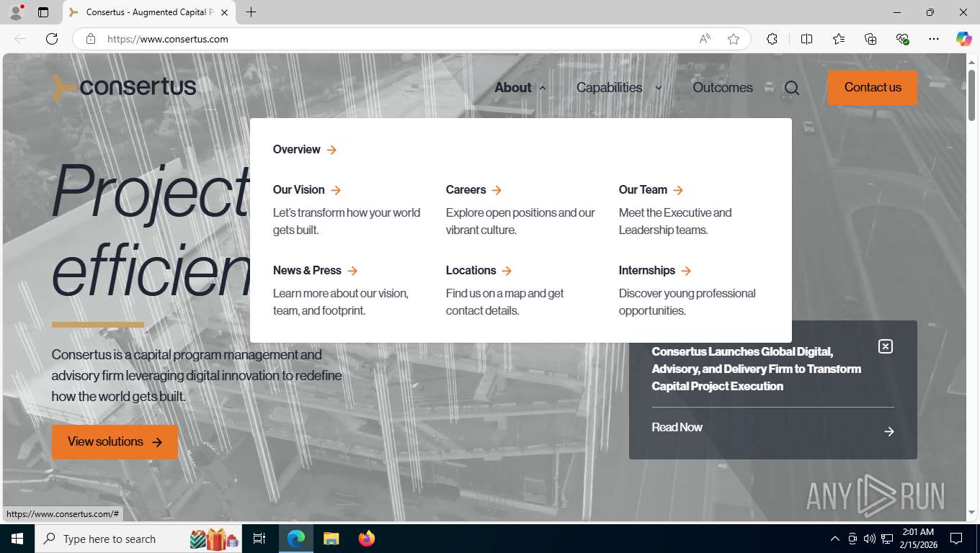View site information lock icon
980x553 pixels.
(x=91, y=39)
